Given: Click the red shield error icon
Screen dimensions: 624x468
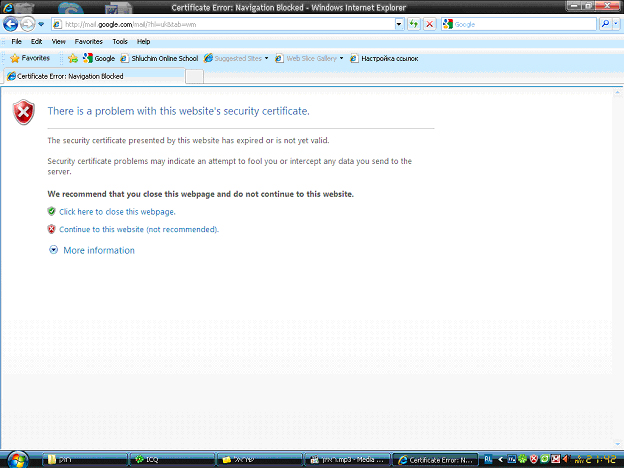Looking at the screenshot, I should (24, 112).
